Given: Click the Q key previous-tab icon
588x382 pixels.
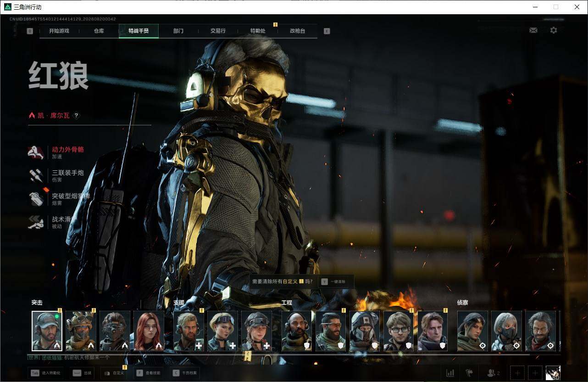Looking at the screenshot, I should pyautogui.click(x=30, y=31).
